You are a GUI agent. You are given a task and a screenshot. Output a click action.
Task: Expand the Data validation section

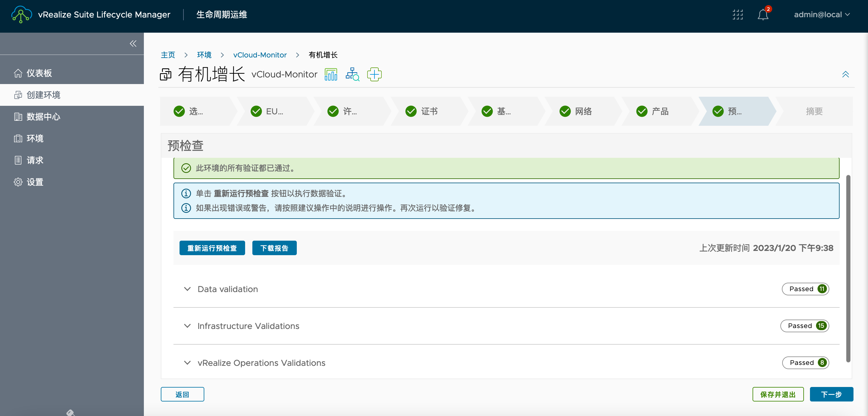click(506, 289)
